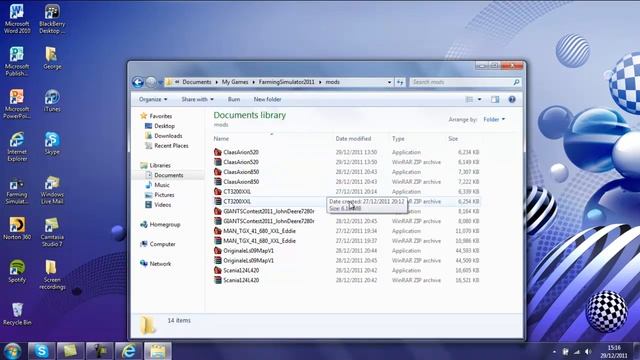Click New folder in the toolbar

(267, 99)
